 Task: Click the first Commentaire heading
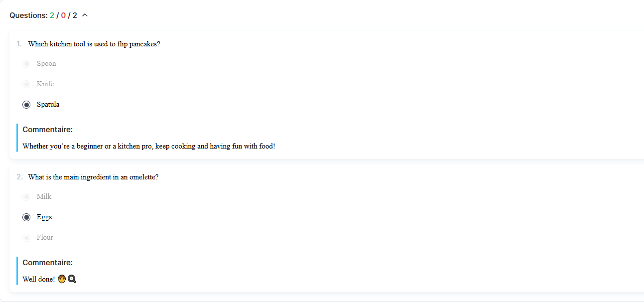pos(47,130)
